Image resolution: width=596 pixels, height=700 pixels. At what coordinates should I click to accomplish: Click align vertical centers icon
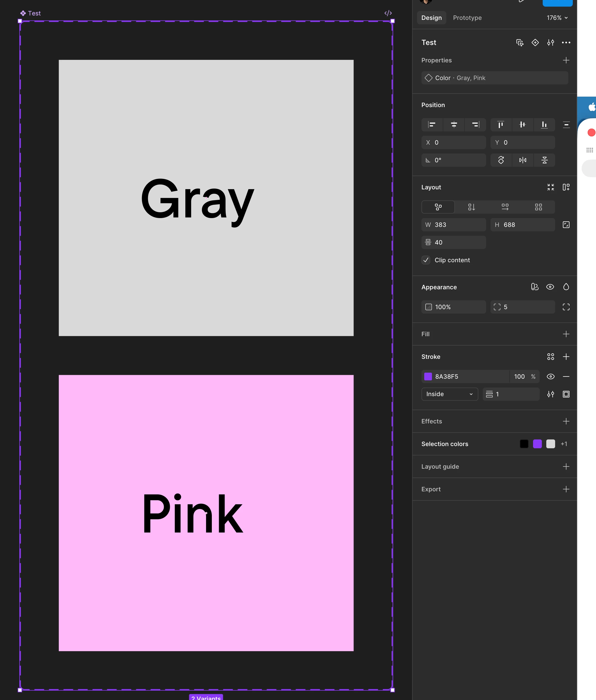point(522,124)
